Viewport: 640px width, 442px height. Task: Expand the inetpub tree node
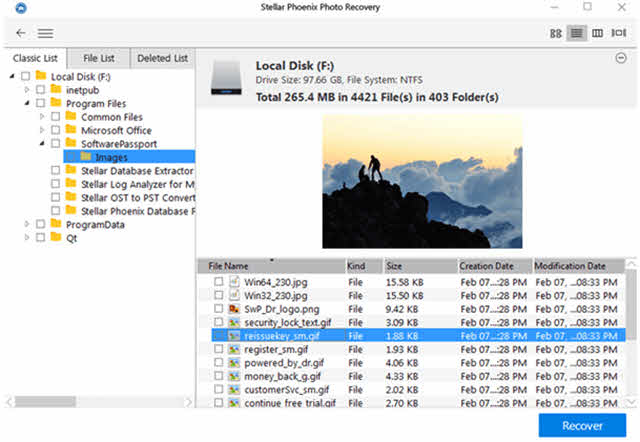coord(27,89)
